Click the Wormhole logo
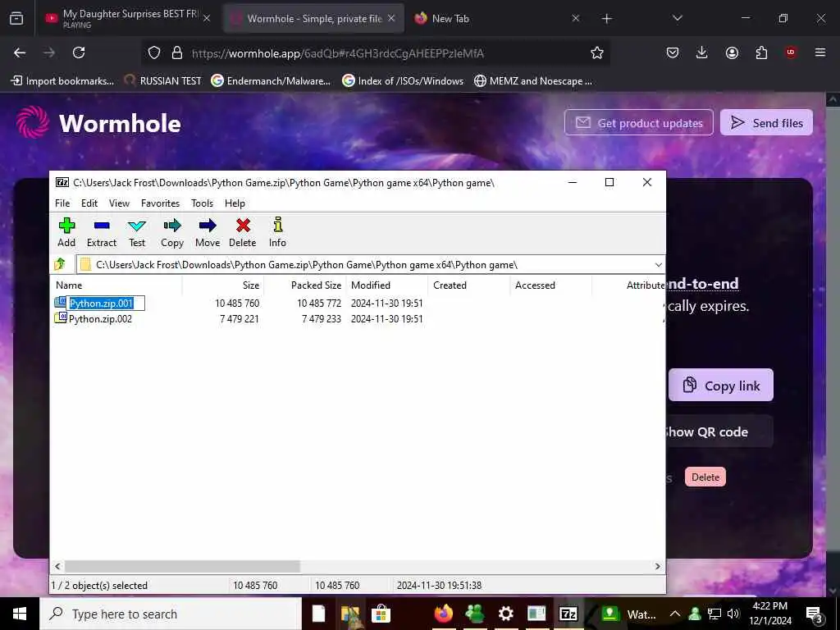This screenshot has width=840, height=630. 98,123
